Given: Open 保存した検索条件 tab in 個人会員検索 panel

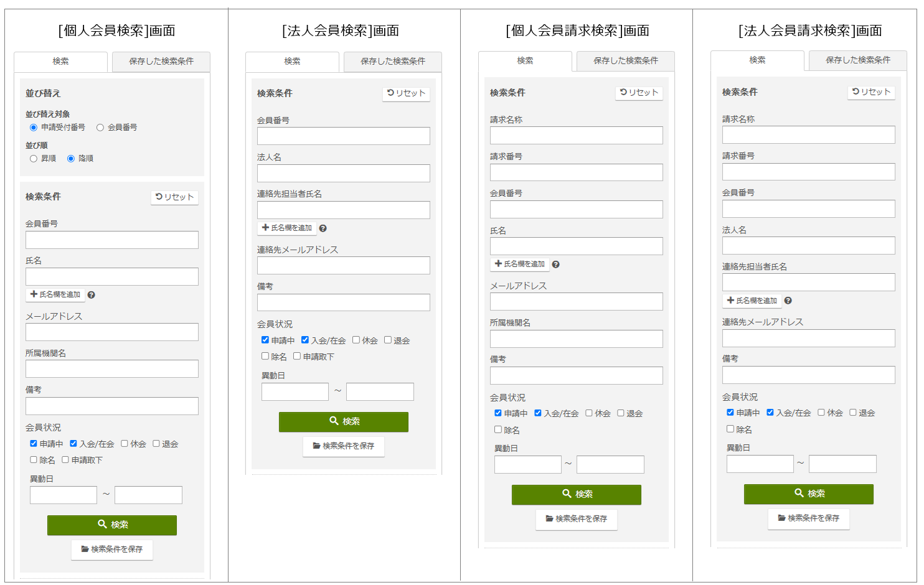Looking at the screenshot, I should (x=161, y=62).
